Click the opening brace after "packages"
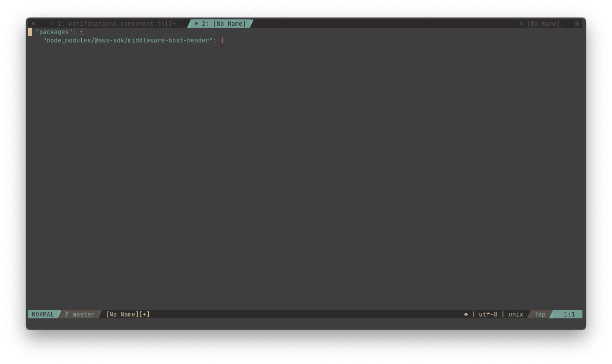 tap(82, 32)
